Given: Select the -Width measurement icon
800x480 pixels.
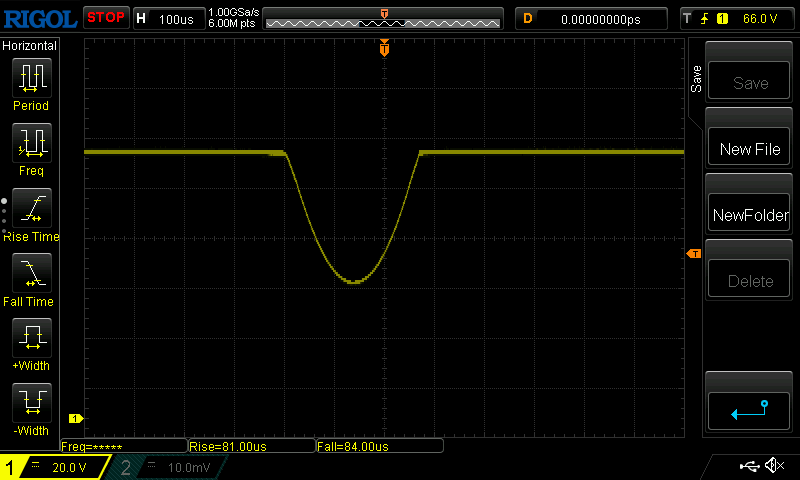Looking at the screenshot, I should 32,402.
